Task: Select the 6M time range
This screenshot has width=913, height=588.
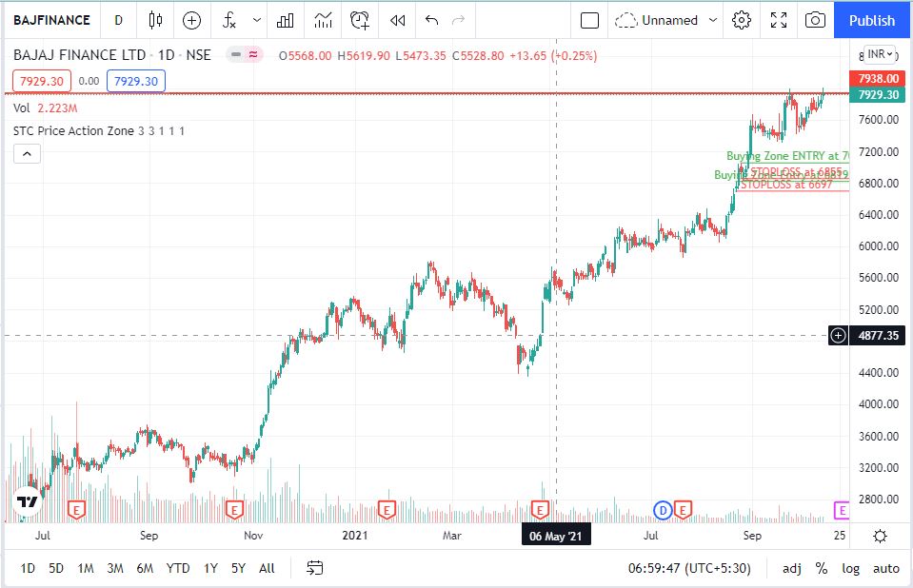Action: (145, 568)
